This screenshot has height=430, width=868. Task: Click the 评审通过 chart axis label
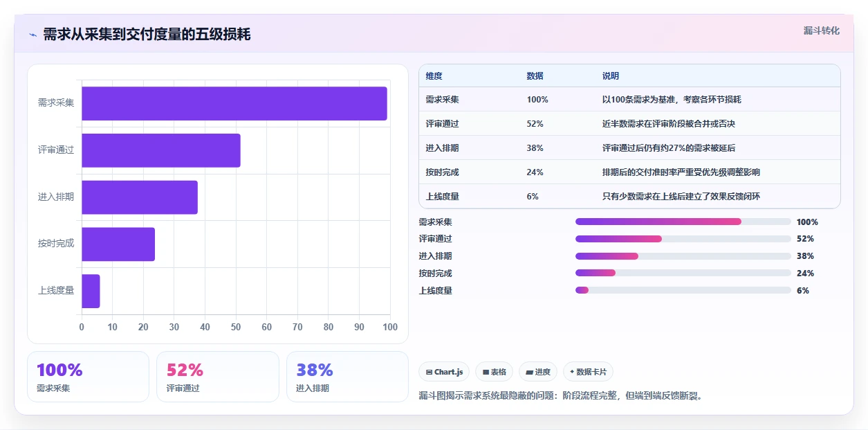[56, 150]
